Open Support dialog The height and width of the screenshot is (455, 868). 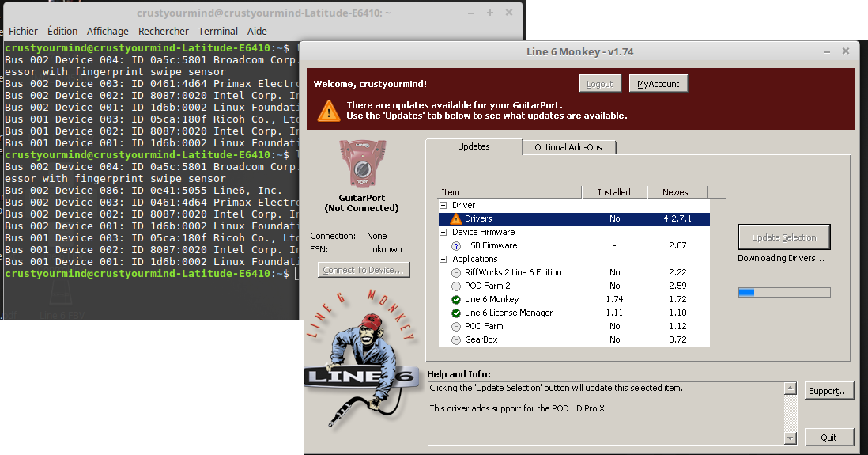click(828, 391)
